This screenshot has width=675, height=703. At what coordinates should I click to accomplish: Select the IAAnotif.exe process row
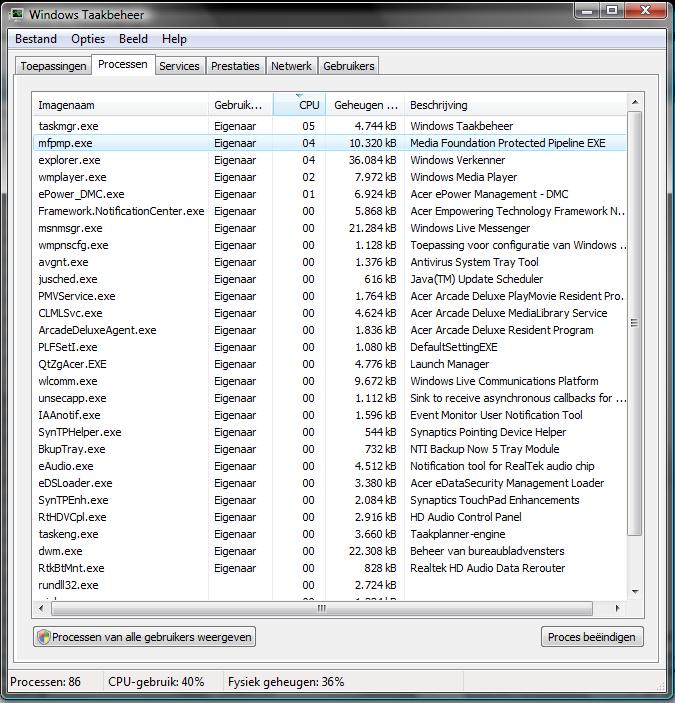pos(329,416)
